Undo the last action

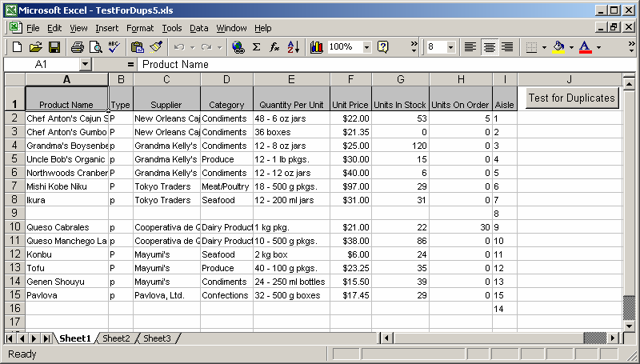[178, 47]
